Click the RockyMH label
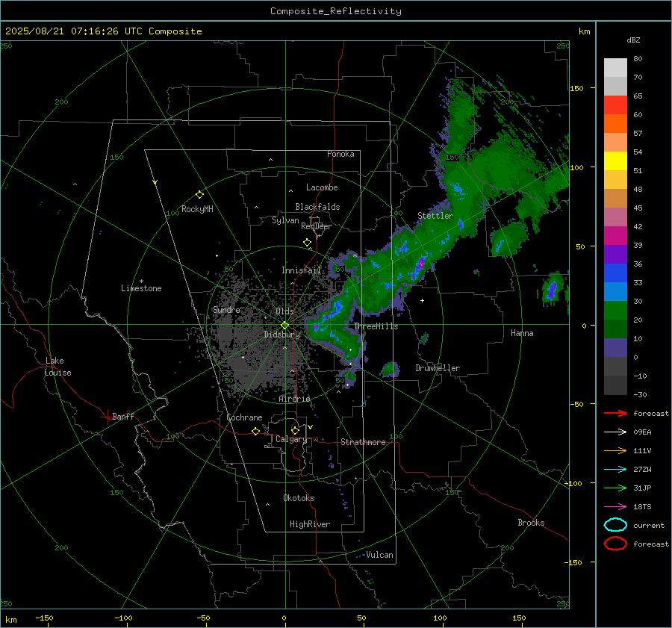The width and height of the screenshot is (672, 628). 197,209
